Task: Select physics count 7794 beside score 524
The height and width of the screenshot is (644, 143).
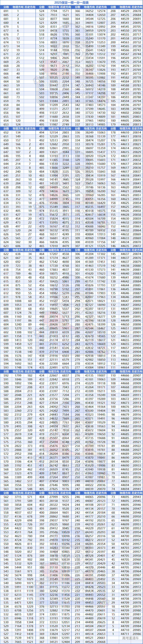Action: coord(53,11)
